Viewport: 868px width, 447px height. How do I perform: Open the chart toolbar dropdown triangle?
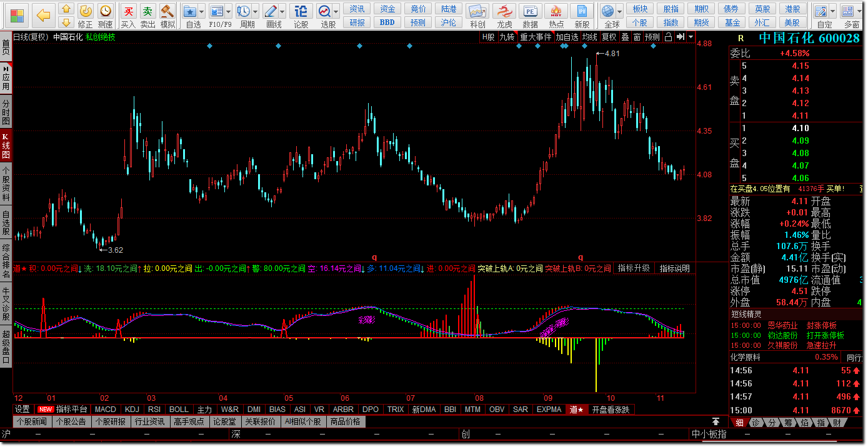(x=691, y=37)
